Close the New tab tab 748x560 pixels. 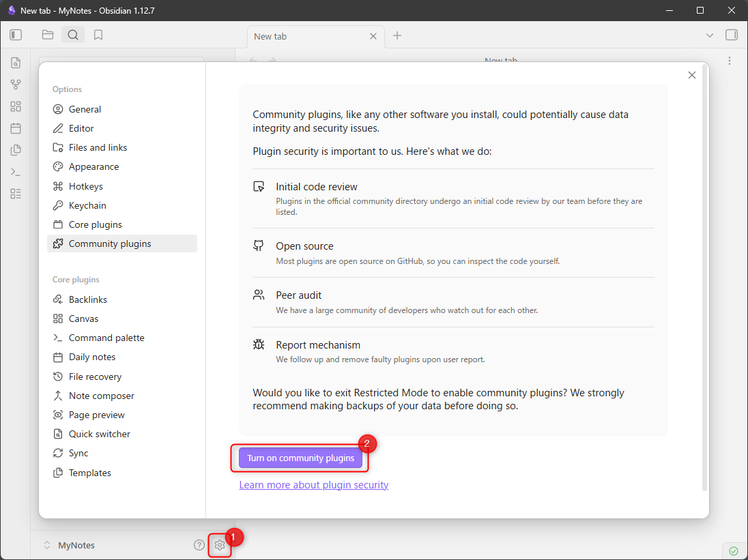tap(373, 36)
